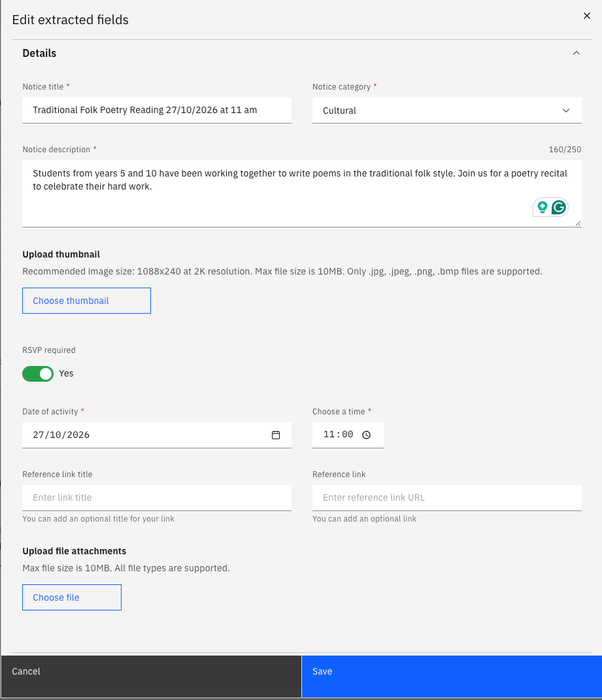
Task: Grab the textarea resize handle corner
Action: [x=578, y=224]
